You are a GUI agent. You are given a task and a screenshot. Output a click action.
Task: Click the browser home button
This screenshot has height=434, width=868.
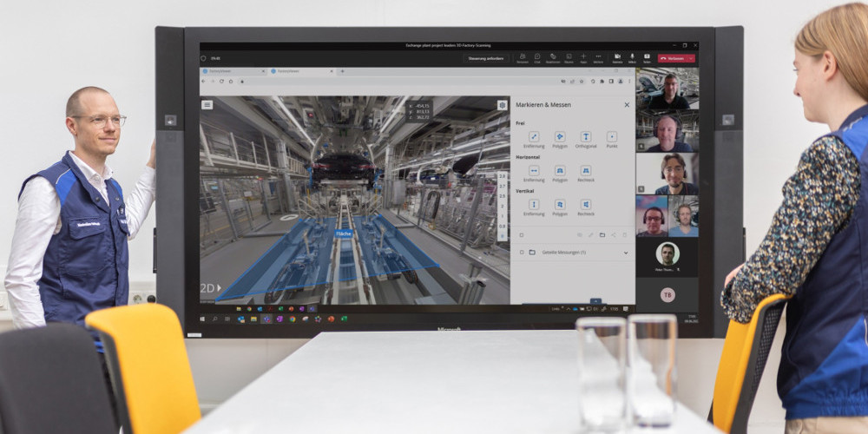point(231,82)
